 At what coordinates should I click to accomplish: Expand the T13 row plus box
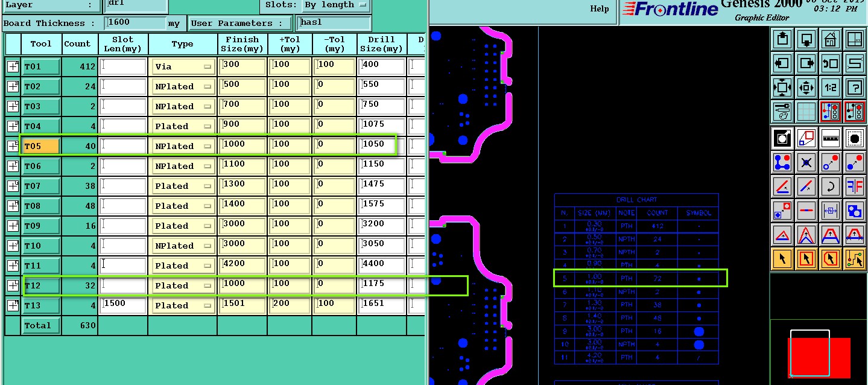(x=13, y=305)
